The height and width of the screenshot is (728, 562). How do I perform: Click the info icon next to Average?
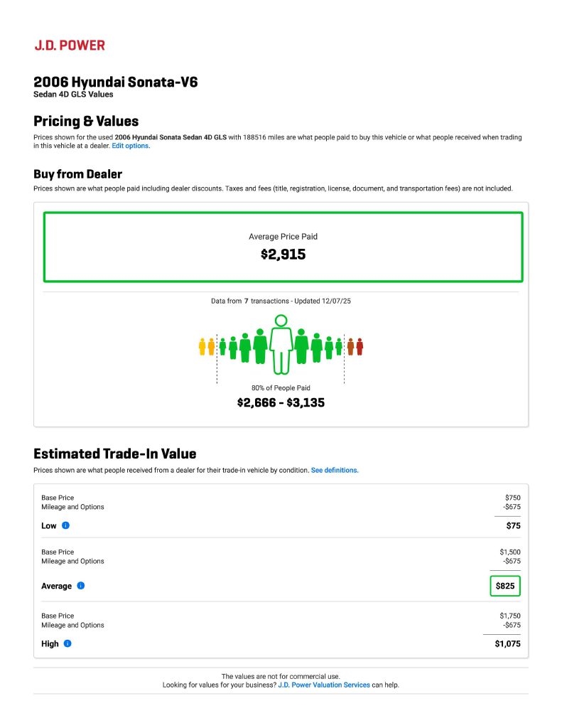point(81,586)
